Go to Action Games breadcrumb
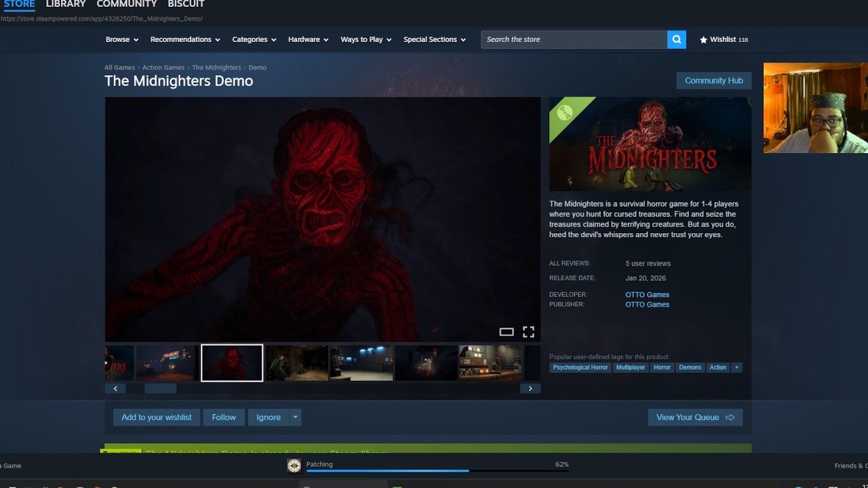868x488 pixels. click(x=163, y=68)
